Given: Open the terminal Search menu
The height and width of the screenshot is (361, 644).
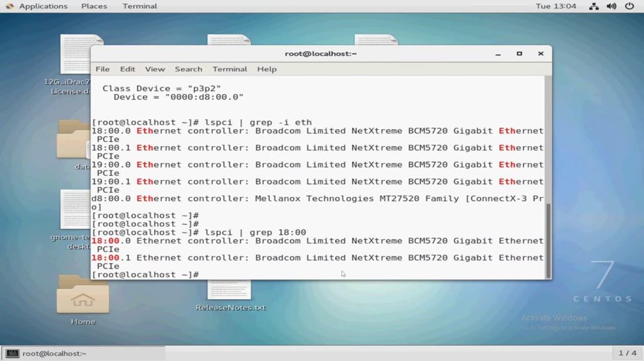Looking at the screenshot, I should (189, 69).
